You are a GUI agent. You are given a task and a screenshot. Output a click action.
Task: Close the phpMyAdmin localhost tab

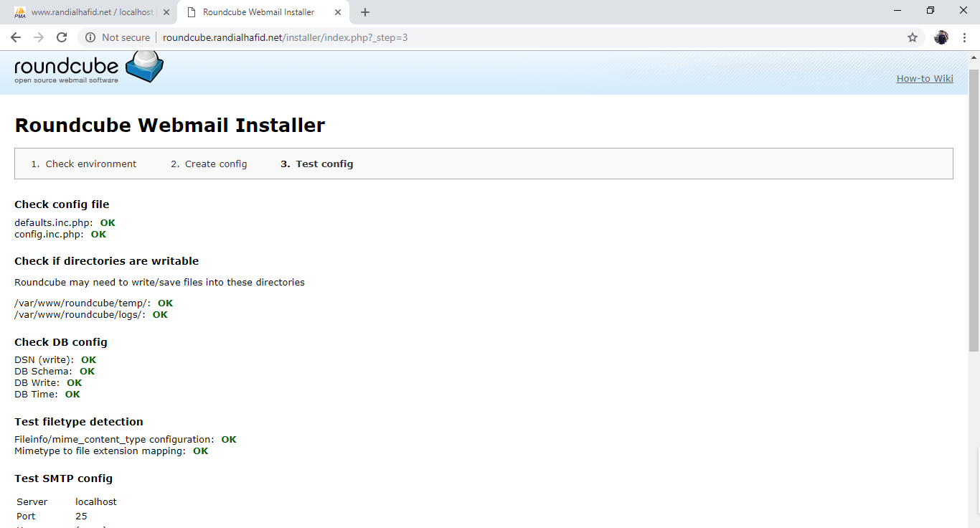coord(165,12)
